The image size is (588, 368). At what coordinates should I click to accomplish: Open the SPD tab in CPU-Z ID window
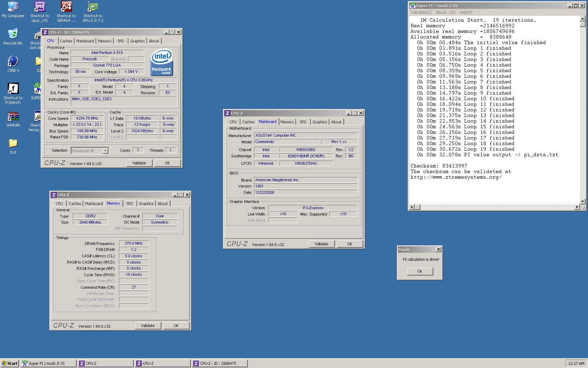click(x=120, y=41)
